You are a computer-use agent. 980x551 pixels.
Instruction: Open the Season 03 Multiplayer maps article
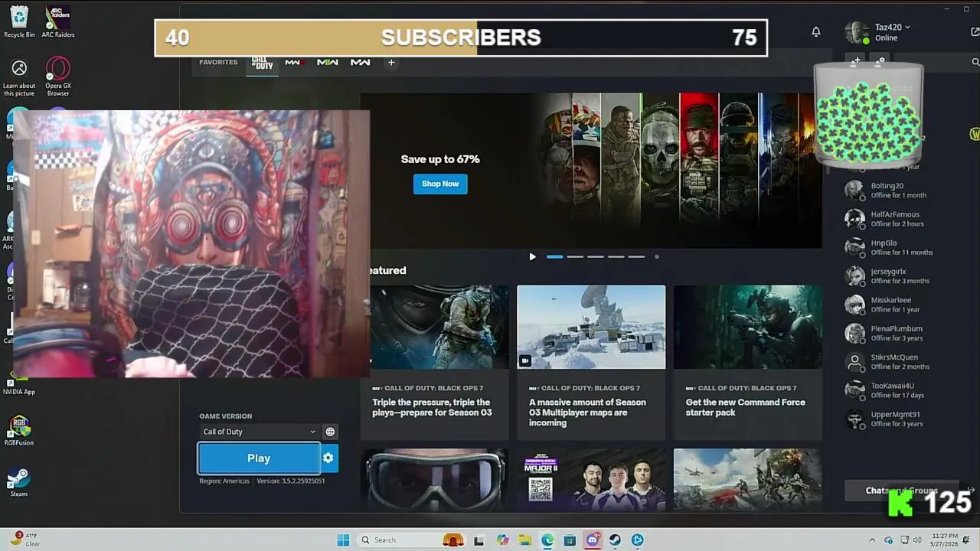click(591, 362)
